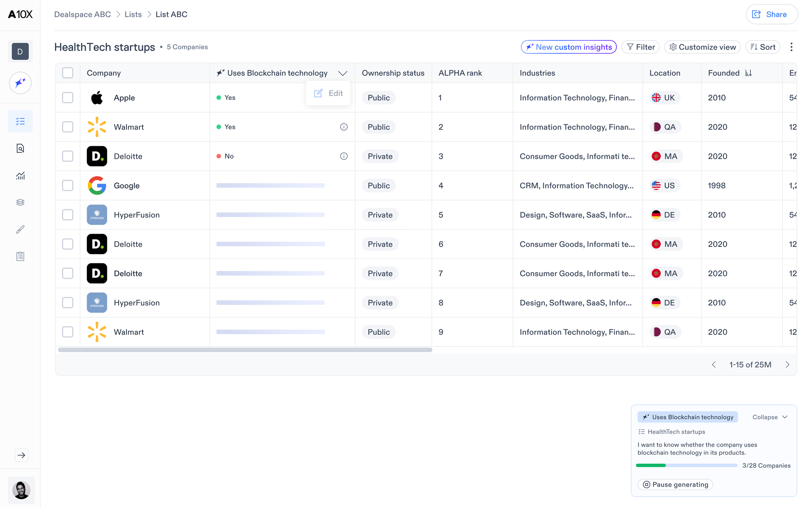The image size is (812, 508).
Task: Click the HyperFusion logo in rank 5 row
Action: point(97,215)
